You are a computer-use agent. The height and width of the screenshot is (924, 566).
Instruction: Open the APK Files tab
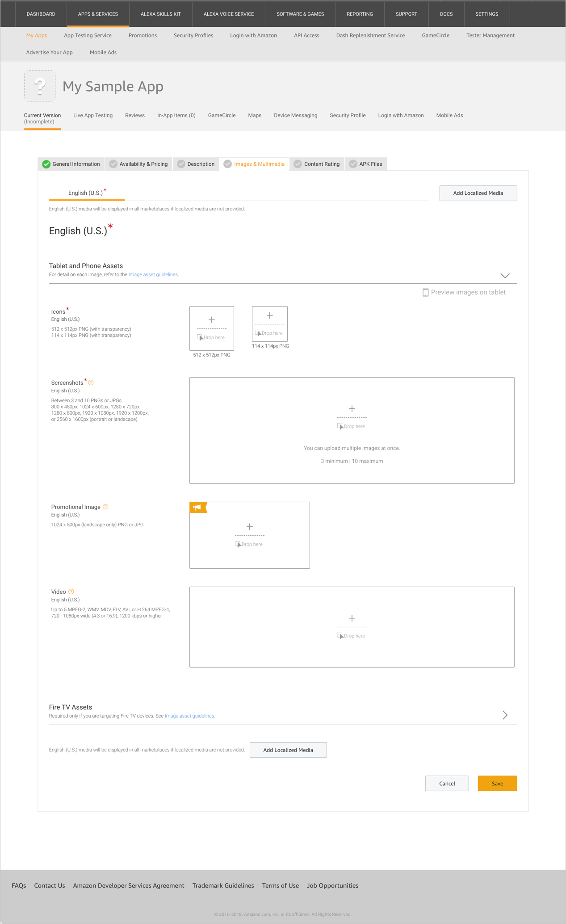(366, 164)
